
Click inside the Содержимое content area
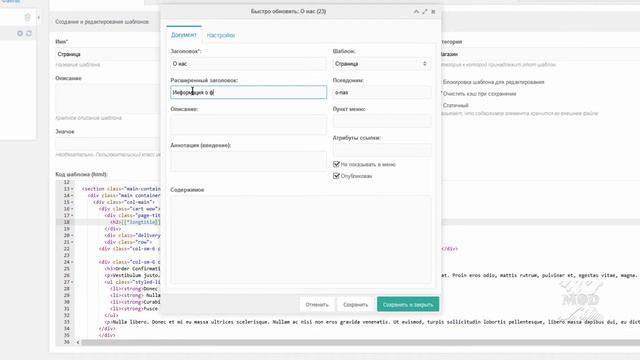pyautogui.click(x=301, y=240)
